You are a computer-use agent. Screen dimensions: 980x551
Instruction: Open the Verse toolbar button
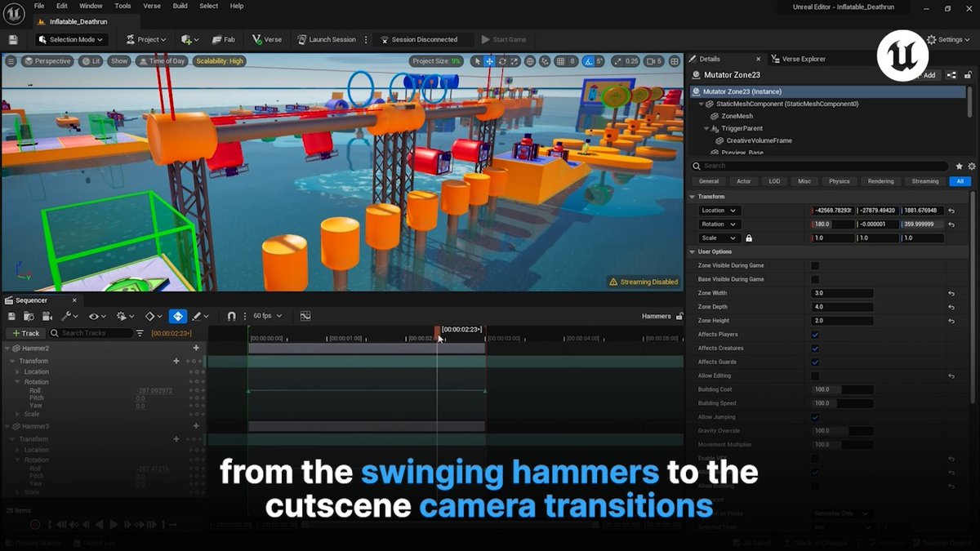pos(266,39)
